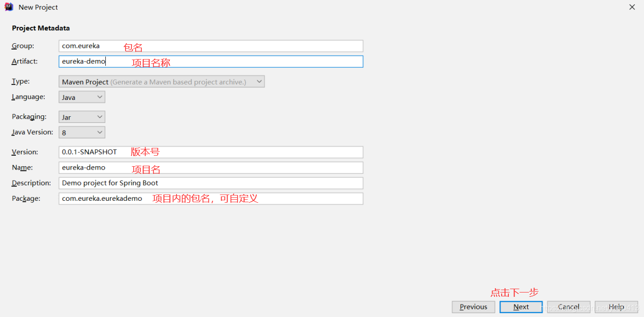Click the Java Version: label

(x=32, y=132)
